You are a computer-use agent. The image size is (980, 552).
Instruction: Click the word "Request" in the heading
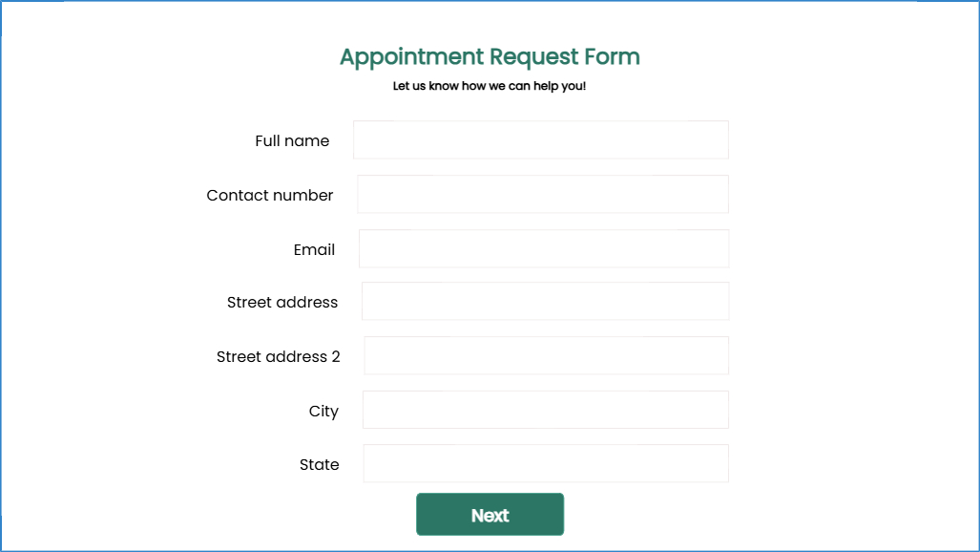coord(533,57)
